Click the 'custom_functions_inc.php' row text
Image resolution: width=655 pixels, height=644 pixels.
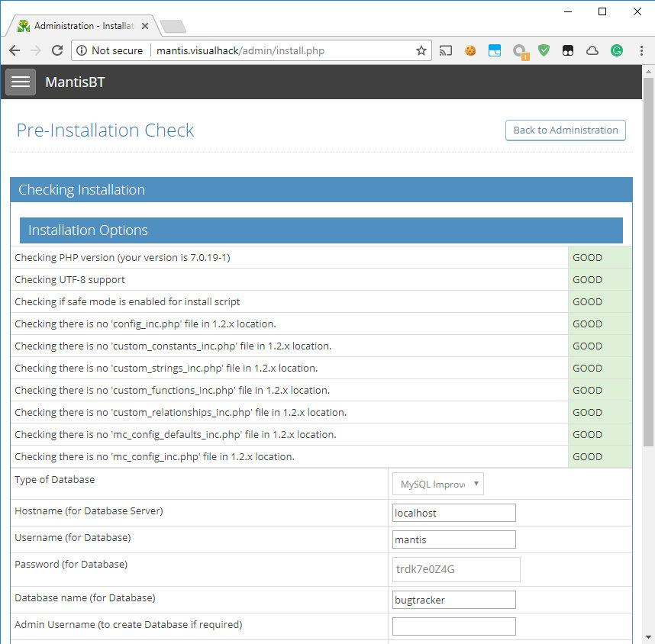[x=172, y=390]
